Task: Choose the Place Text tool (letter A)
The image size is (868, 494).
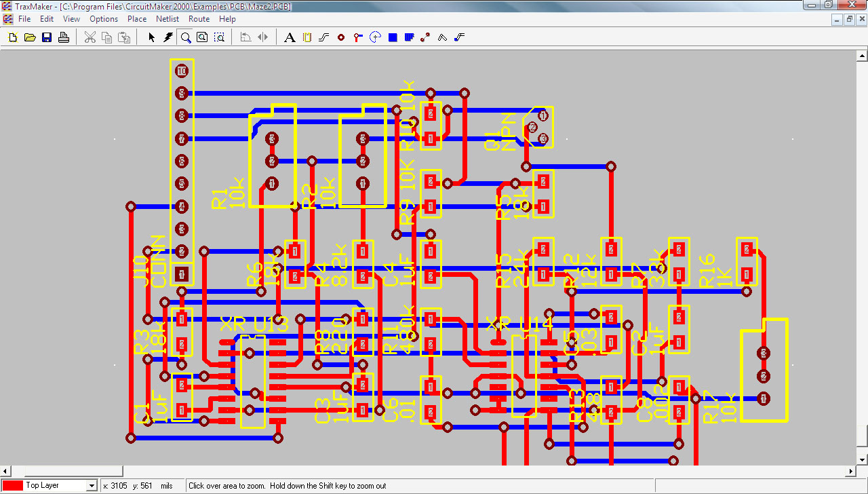Action: coord(290,37)
